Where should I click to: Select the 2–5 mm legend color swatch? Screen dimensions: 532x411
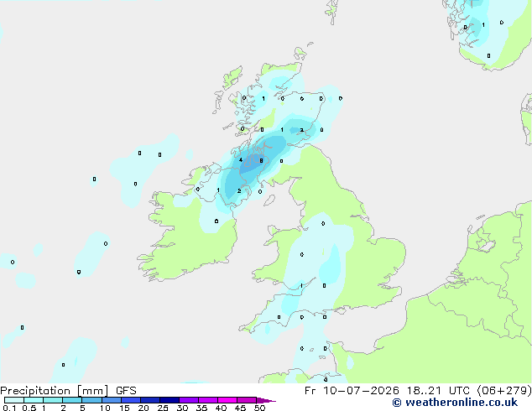coord(72,400)
